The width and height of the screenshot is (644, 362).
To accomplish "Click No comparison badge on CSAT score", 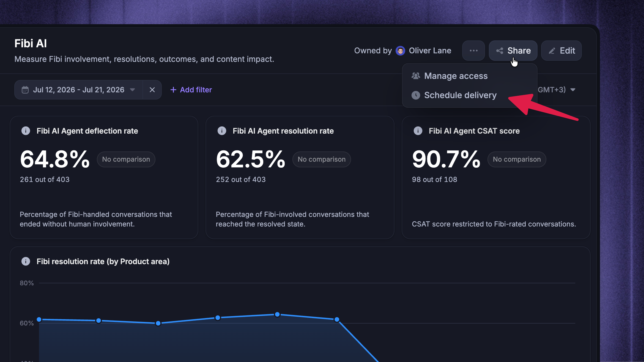I will [517, 159].
